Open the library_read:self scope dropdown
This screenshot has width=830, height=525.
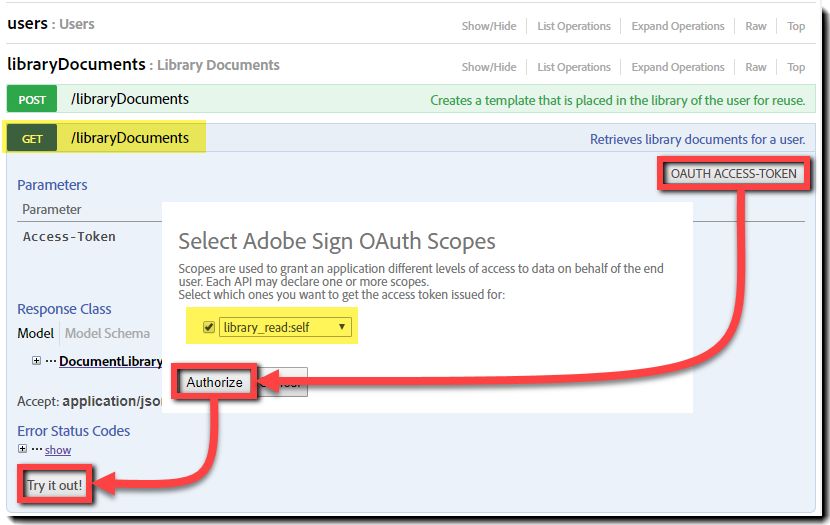[x=284, y=327]
